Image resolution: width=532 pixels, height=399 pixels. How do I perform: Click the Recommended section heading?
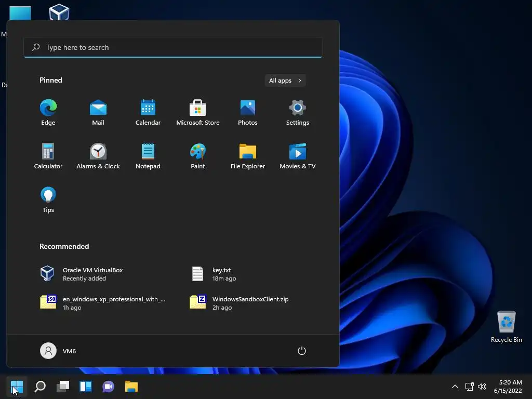tap(64, 246)
